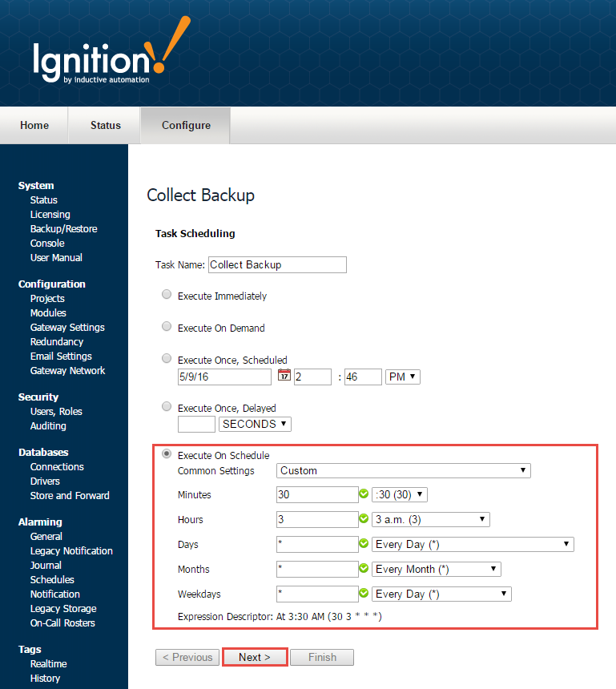
Task: Click into the Task Name field
Action: click(276, 264)
